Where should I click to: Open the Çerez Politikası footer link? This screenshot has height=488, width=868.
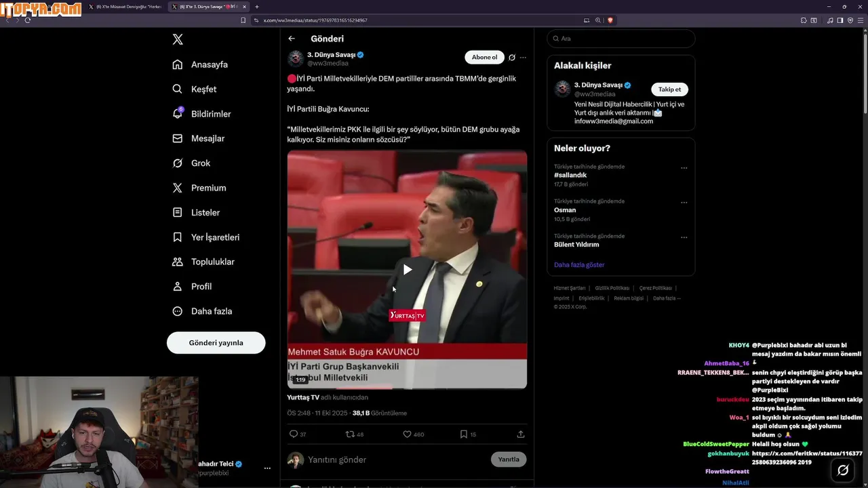pos(656,288)
